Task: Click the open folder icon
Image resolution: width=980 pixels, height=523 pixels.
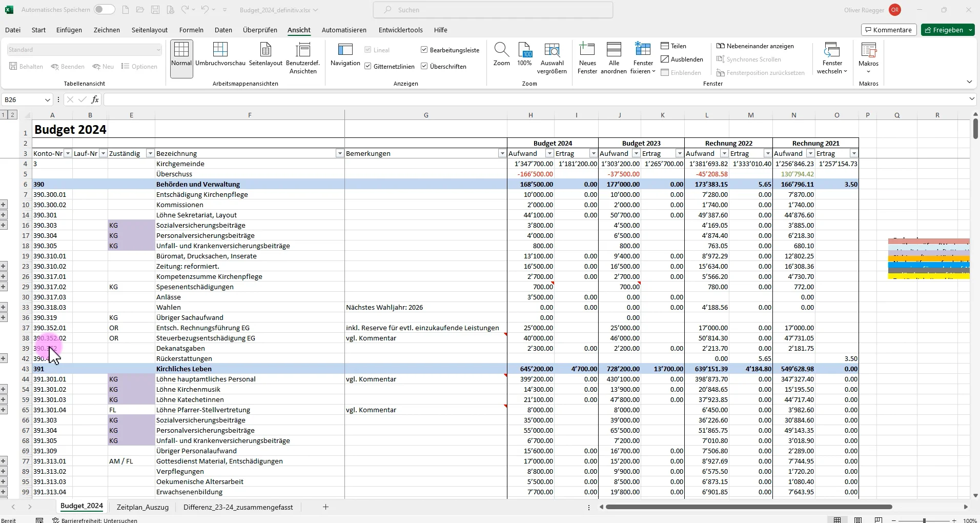Action: coord(140,10)
